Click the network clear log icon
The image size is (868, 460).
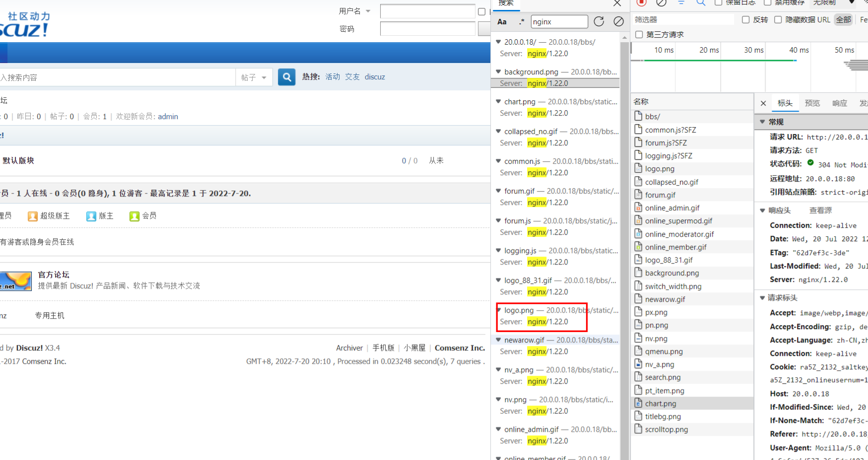coord(661,3)
